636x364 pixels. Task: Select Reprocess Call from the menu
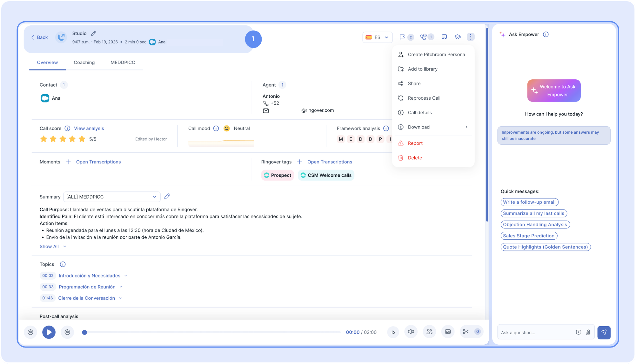click(424, 98)
